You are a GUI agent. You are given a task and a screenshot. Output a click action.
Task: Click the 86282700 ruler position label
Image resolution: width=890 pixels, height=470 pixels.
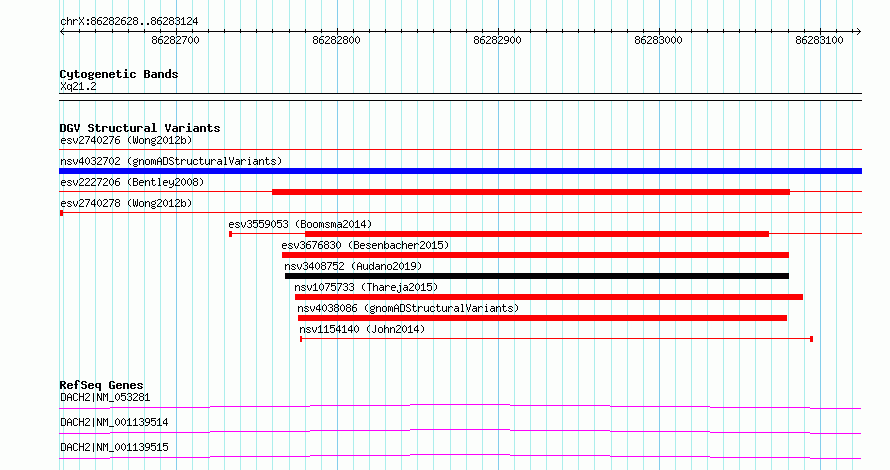(x=175, y=40)
